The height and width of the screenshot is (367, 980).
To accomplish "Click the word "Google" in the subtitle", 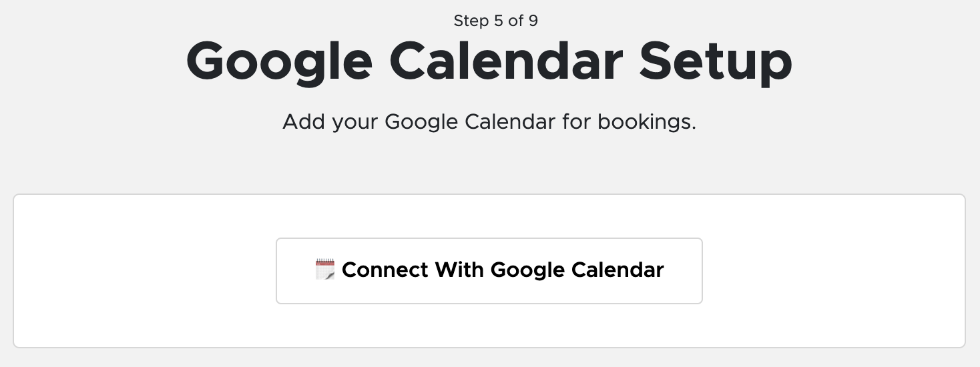I will (x=421, y=122).
